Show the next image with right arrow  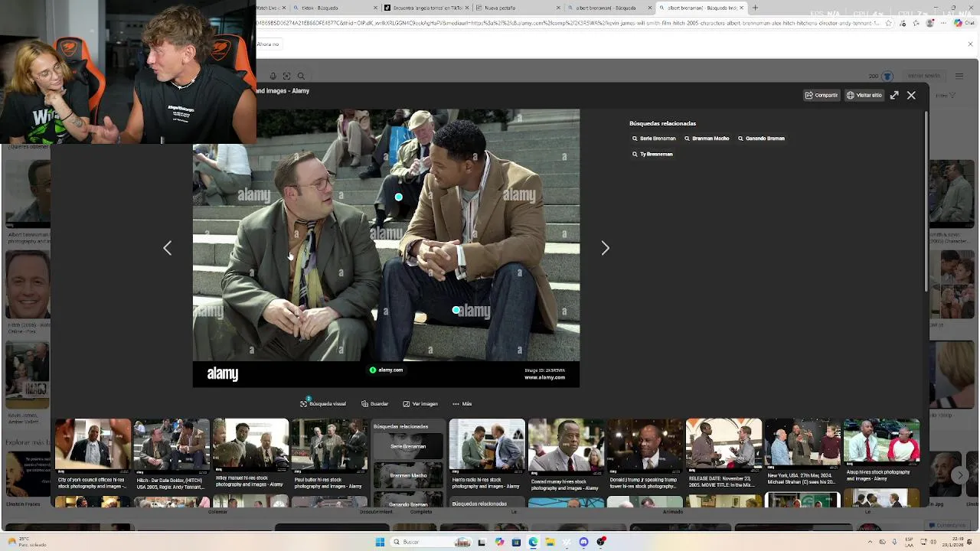tap(606, 248)
